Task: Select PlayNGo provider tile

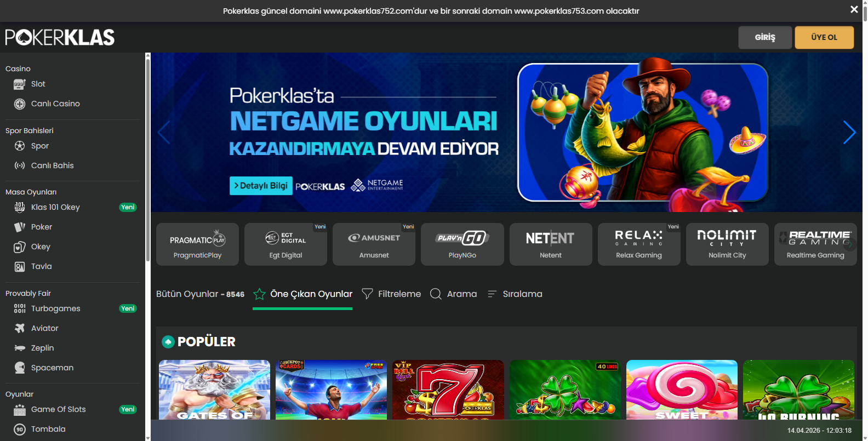Action: [x=462, y=244]
